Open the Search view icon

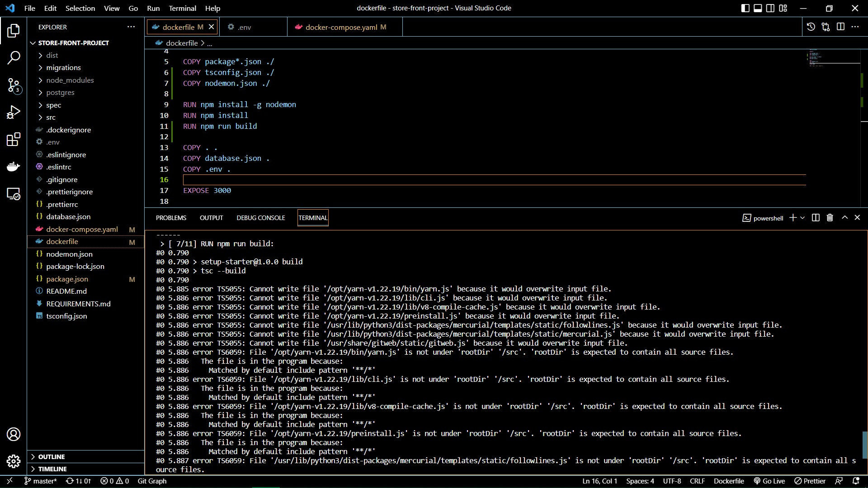click(x=14, y=58)
